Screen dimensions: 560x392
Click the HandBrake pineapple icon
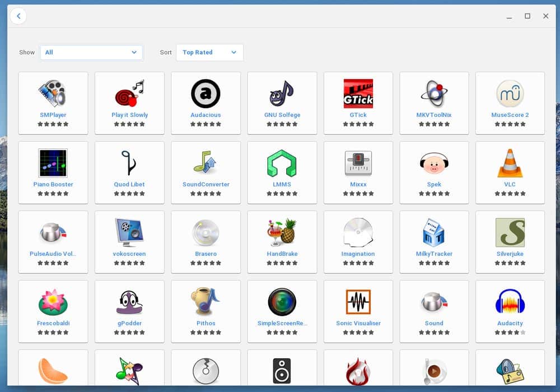click(x=282, y=232)
